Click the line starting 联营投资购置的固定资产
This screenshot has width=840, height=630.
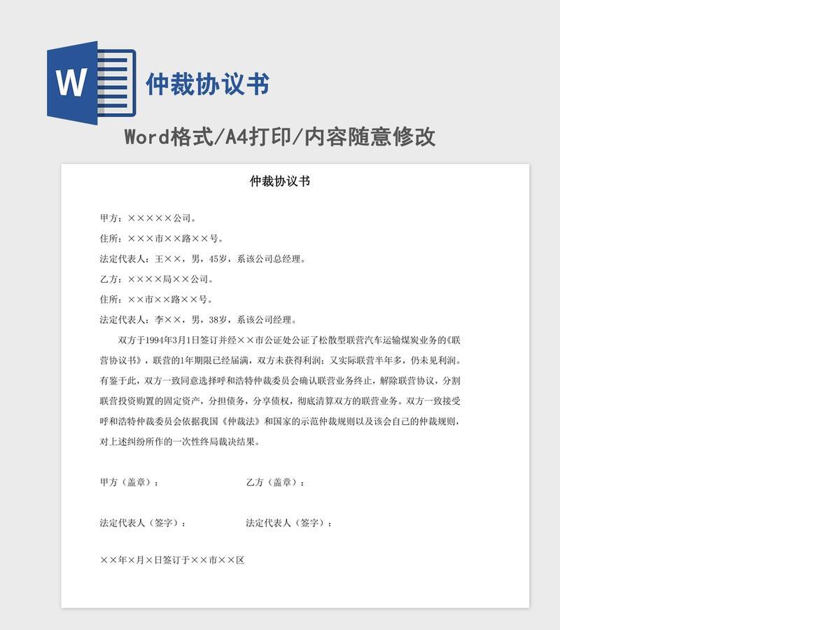pyautogui.click(x=280, y=401)
